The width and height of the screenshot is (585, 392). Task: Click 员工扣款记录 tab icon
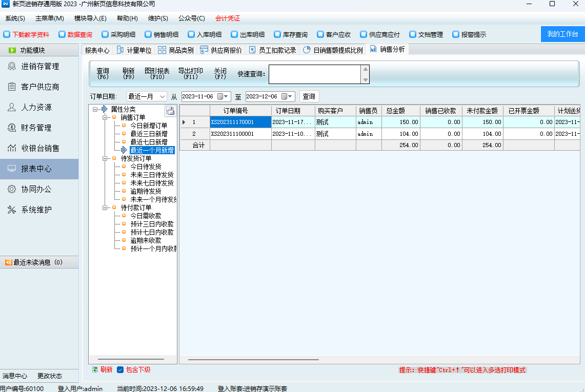tap(252, 50)
